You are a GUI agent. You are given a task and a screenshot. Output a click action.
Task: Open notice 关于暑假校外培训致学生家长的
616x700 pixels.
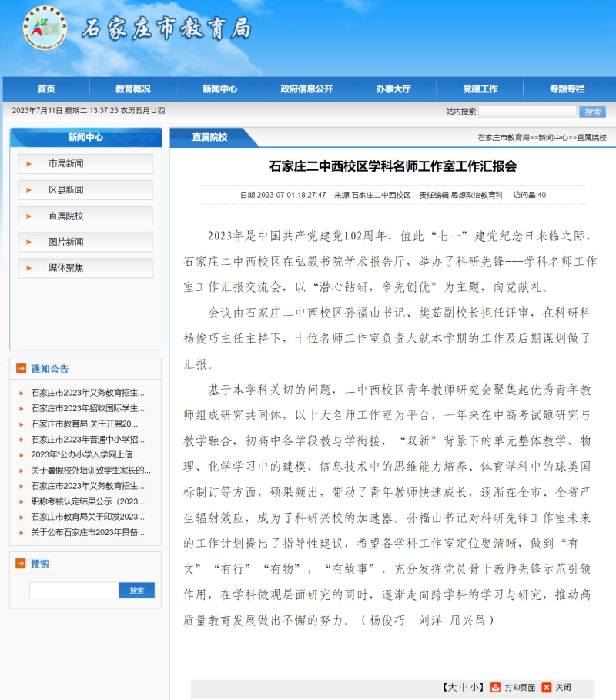90,470
